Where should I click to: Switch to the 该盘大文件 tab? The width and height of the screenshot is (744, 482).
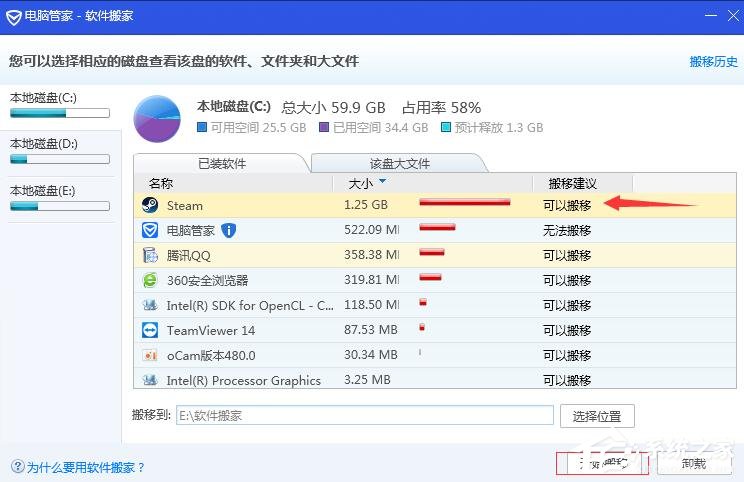tap(399, 163)
